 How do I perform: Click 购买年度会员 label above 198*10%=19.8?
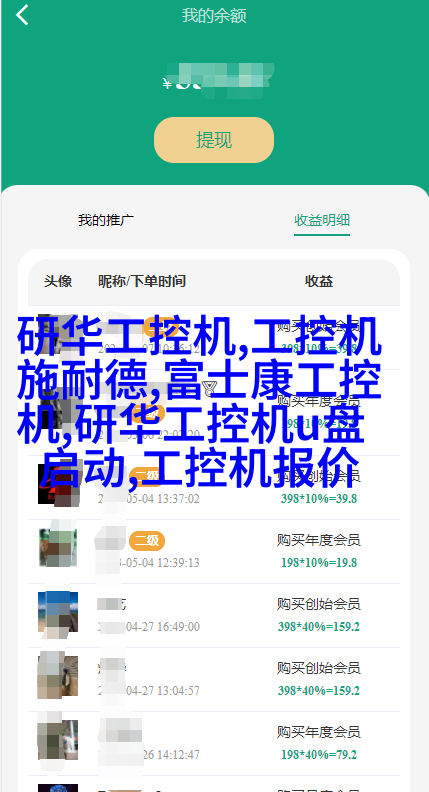[319, 540]
